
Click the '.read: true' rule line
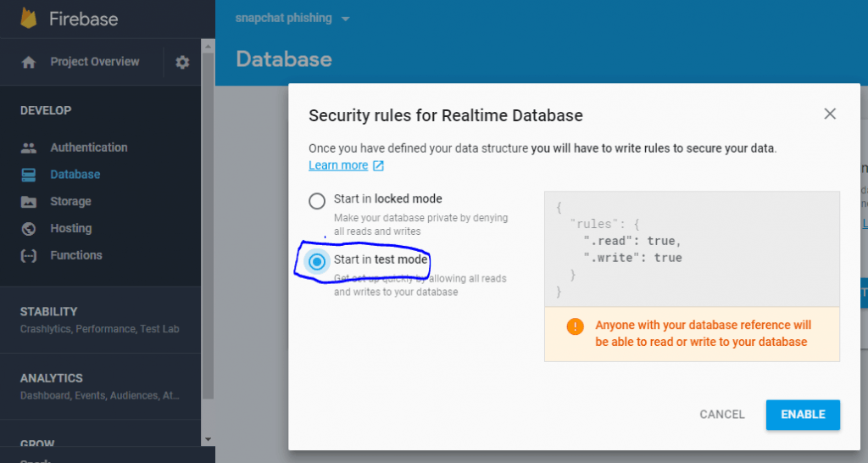pyautogui.click(x=632, y=241)
